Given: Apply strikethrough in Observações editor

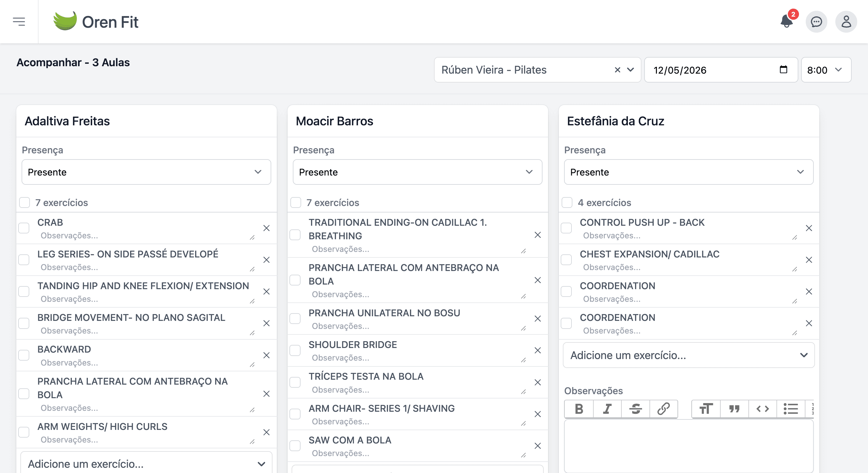Looking at the screenshot, I should (x=636, y=409).
